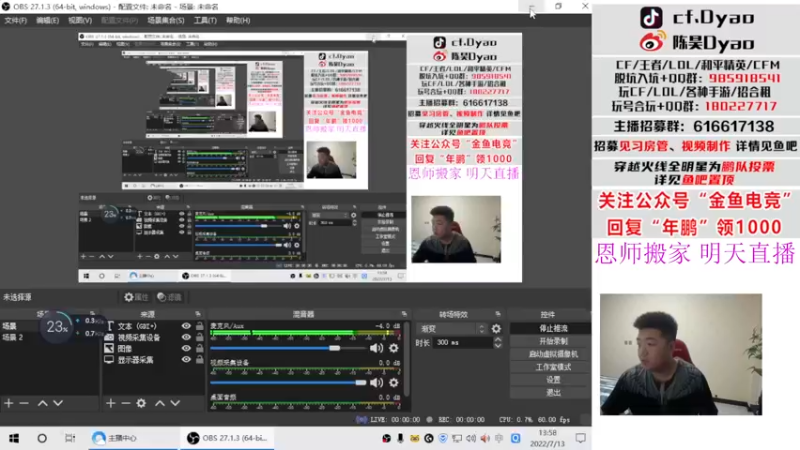Move source up with arrow icon

click(x=160, y=404)
